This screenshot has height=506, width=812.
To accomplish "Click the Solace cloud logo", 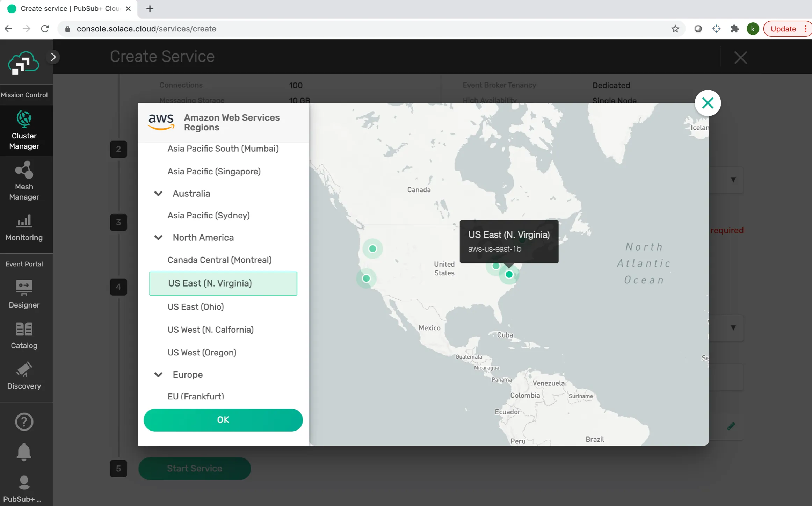I will [x=23, y=63].
